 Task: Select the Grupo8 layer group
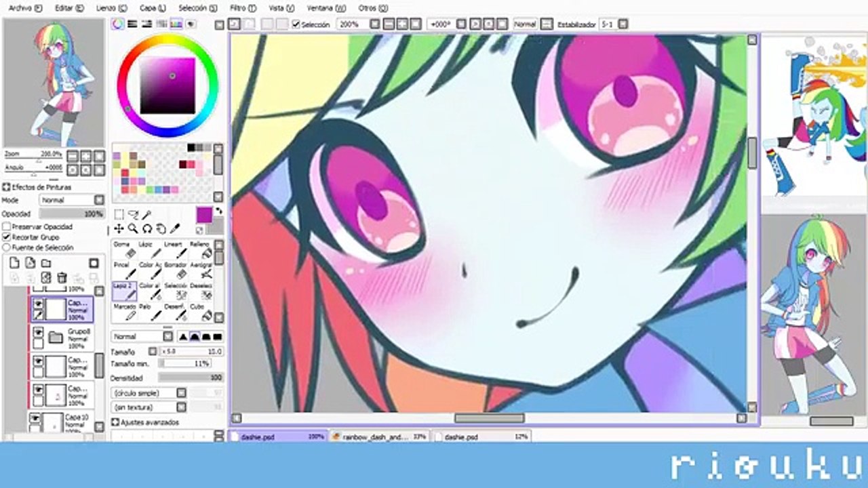(x=66, y=336)
